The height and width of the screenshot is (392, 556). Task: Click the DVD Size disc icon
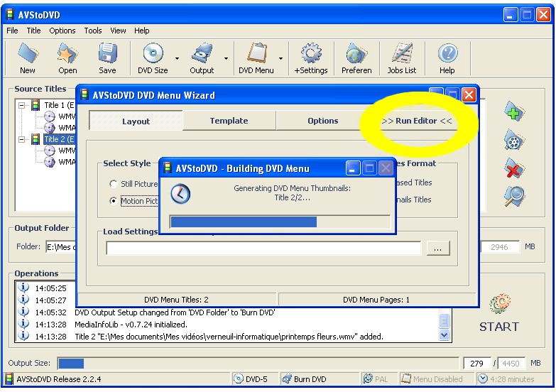(x=153, y=55)
